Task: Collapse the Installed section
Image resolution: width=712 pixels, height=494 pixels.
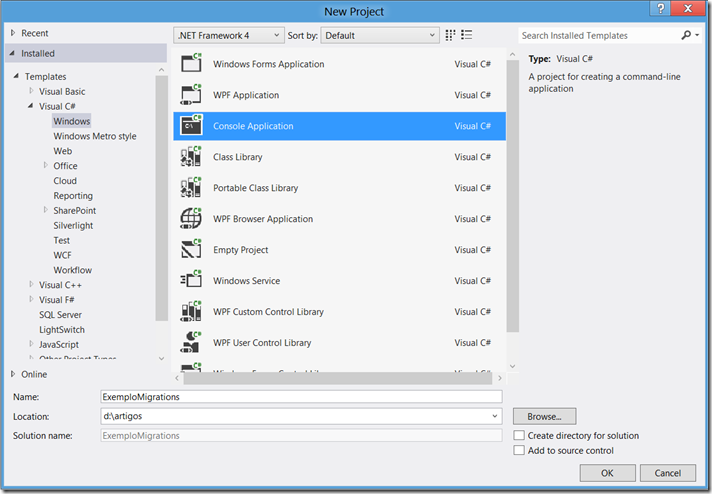Action: (12, 53)
